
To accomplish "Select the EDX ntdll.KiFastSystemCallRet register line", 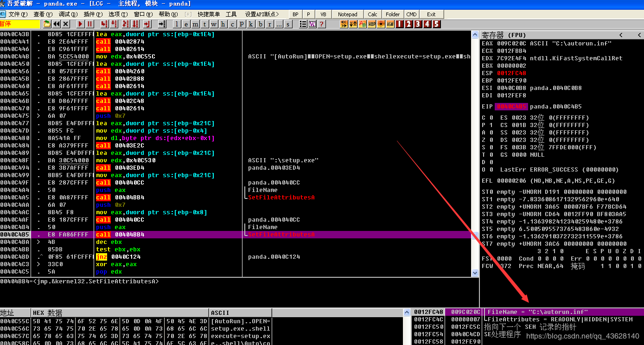I will tap(552, 58).
